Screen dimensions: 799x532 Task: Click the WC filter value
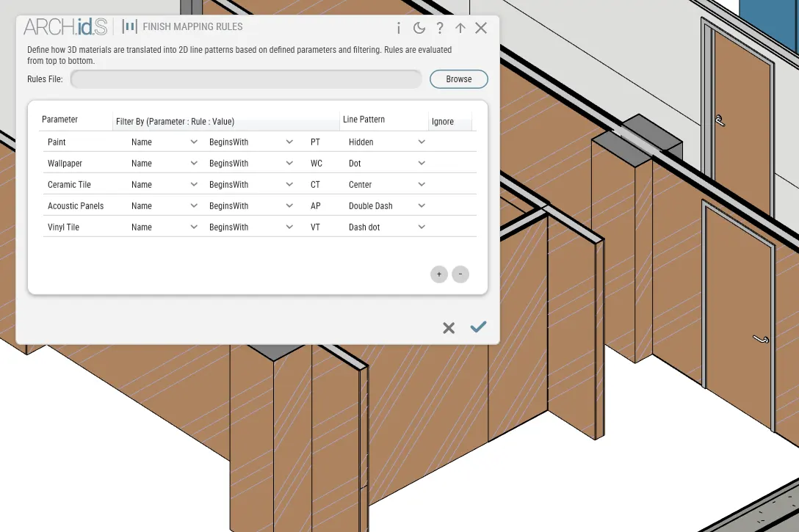(x=317, y=164)
